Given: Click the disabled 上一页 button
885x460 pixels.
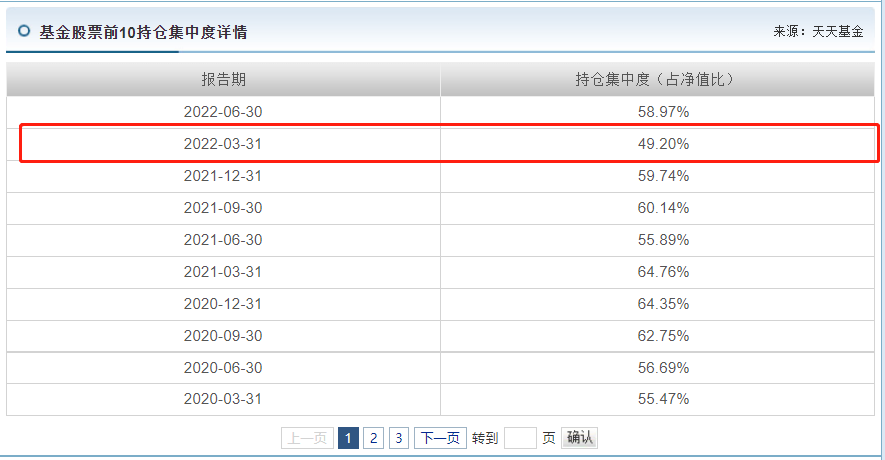Looking at the screenshot, I should click(x=307, y=438).
